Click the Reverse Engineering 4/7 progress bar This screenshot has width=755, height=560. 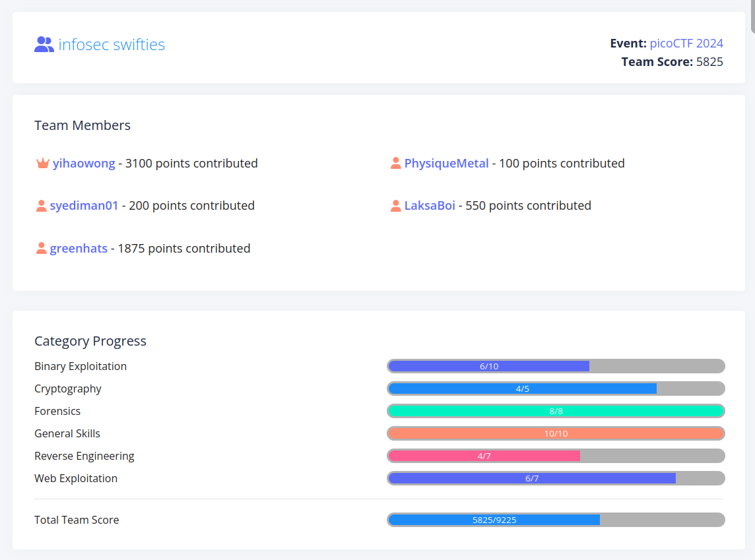[556, 456]
